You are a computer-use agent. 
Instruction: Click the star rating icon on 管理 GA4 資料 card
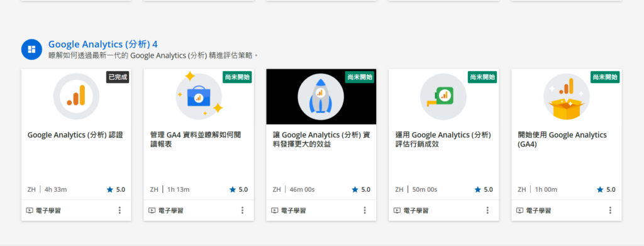[233, 189]
